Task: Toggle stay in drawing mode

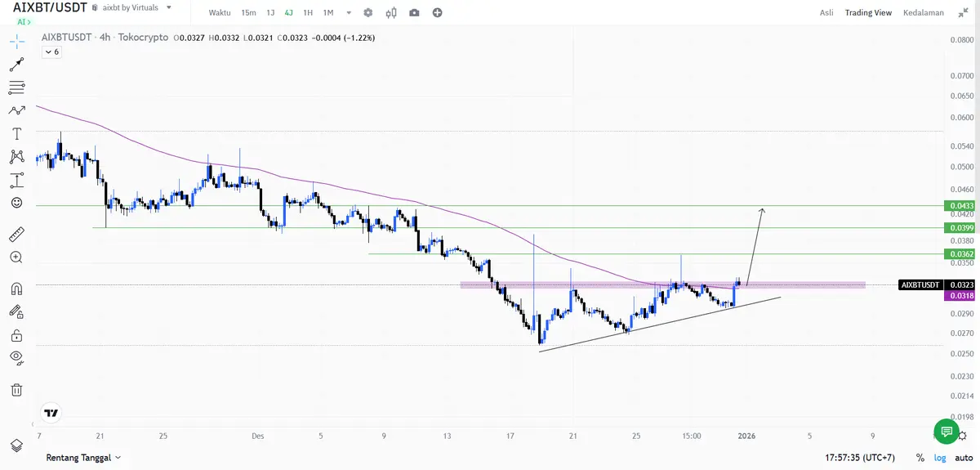Action: coord(16,311)
